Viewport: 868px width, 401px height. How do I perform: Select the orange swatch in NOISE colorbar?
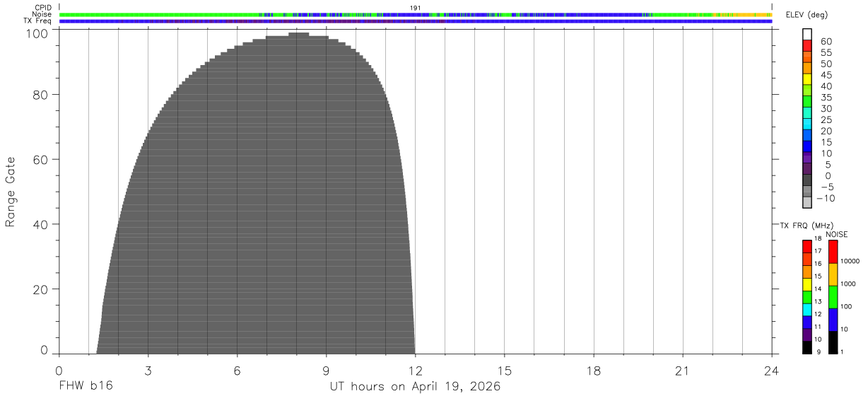pyautogui.click(x=833, y=274)
